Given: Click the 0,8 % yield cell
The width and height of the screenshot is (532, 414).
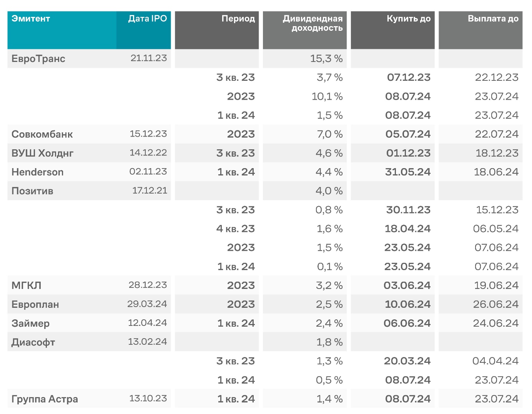Looking at the screenshot, I should click(x=329, y=210).
